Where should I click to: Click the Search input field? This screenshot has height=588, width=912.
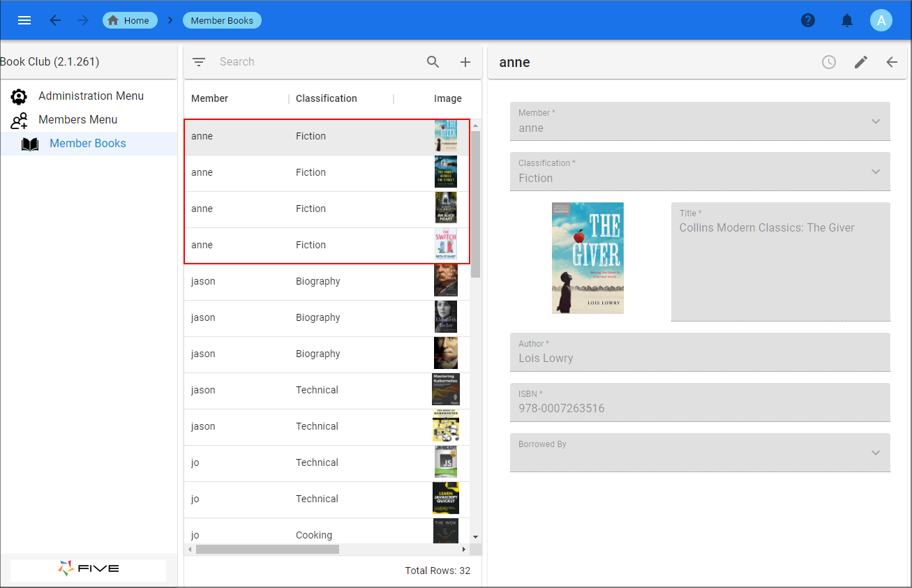[x=317, y=62]
